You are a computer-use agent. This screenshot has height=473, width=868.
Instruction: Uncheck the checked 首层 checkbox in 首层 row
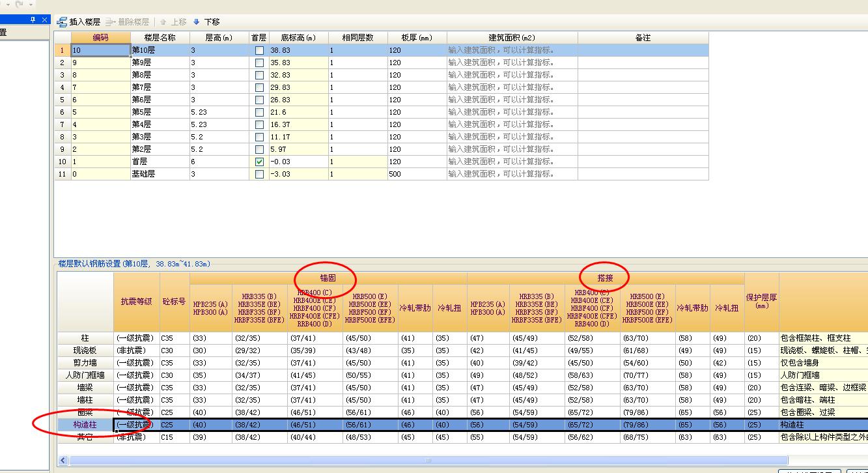(x=259, y=162)
